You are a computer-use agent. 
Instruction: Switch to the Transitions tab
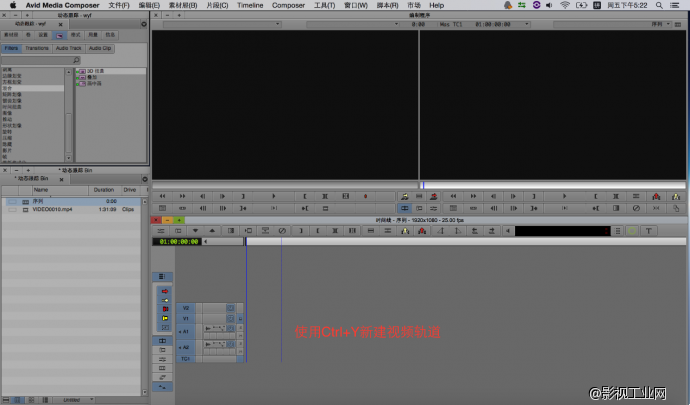pyautogui.click(x=37, y=48)
